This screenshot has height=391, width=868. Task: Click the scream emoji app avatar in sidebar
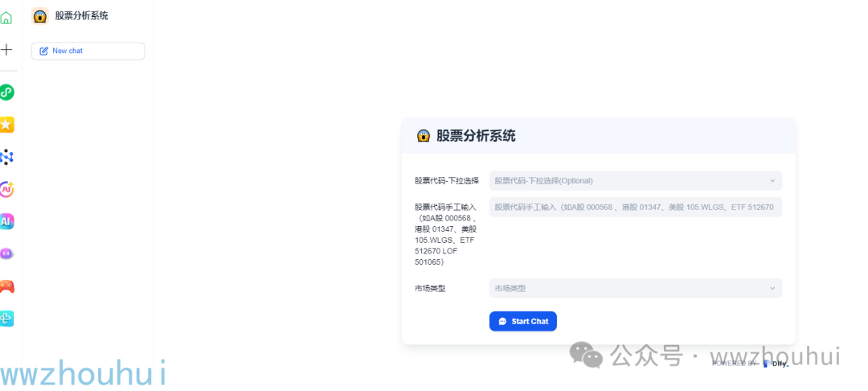[40, 16]
